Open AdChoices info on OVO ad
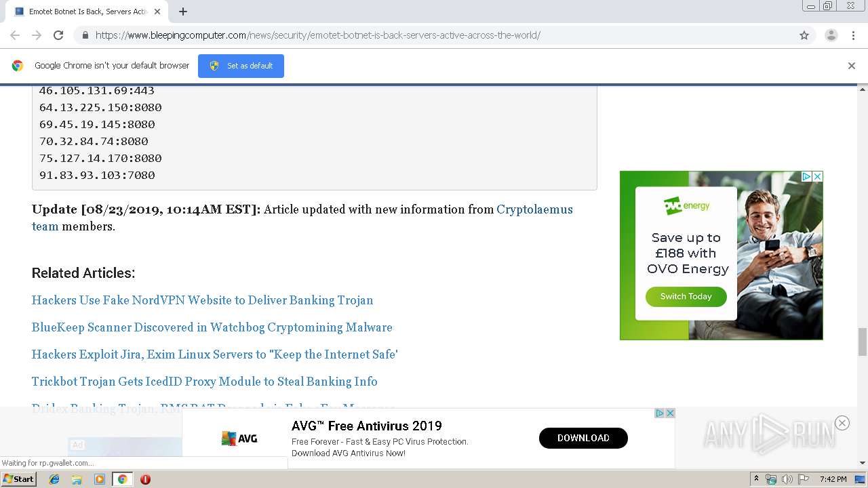This screenshot has width=868, height=488. (x=807, y=176)
